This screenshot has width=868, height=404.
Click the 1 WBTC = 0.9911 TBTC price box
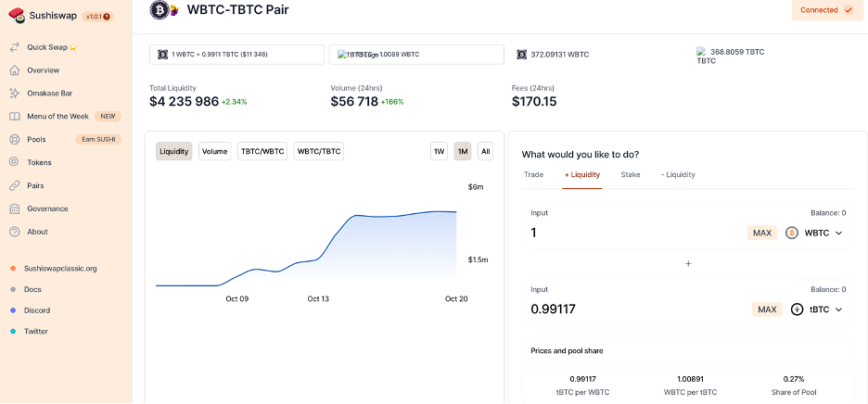236,55
